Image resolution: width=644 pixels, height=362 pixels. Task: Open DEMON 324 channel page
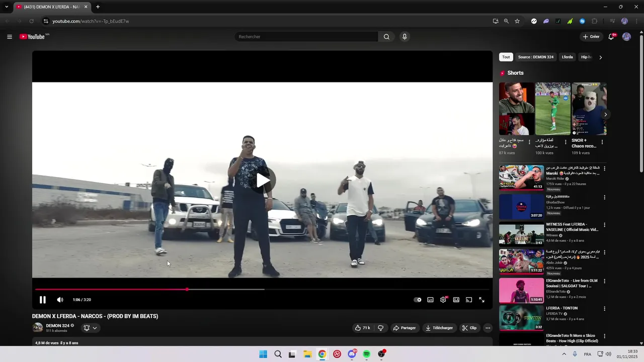point(57,326)
